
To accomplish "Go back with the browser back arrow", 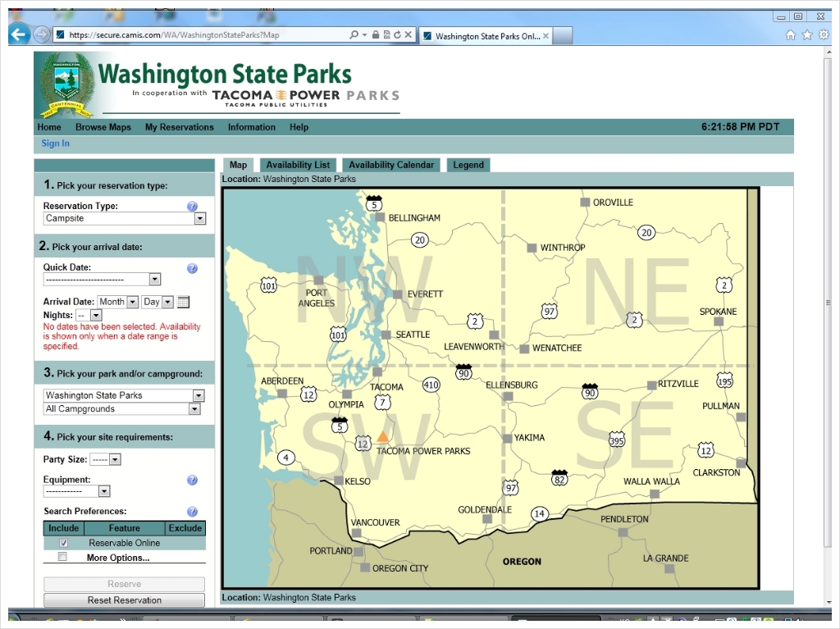I will click(x=19, y=34).
